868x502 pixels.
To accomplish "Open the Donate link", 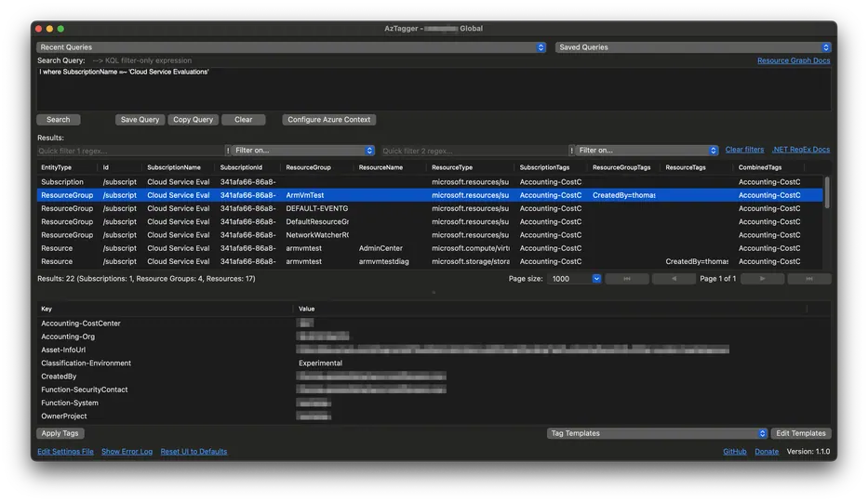I will [767, 452].
